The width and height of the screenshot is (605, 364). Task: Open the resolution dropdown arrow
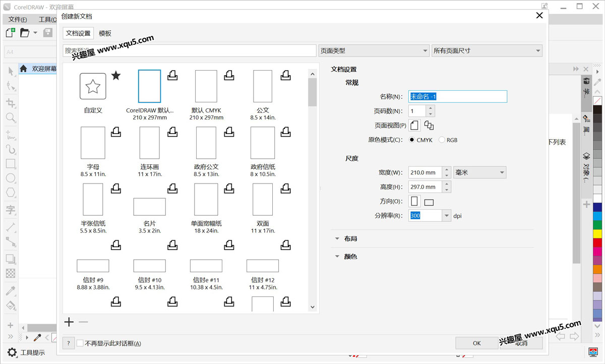click(x=446, y=216)
